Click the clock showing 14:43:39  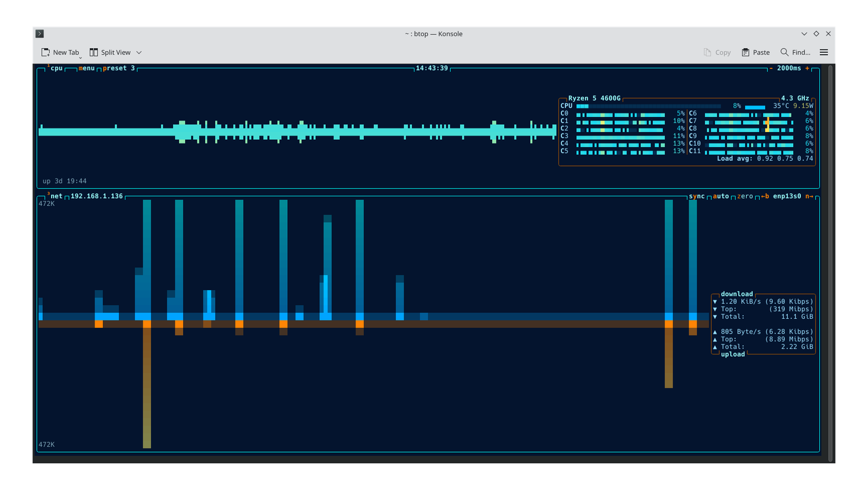click(x=432, y=68)
